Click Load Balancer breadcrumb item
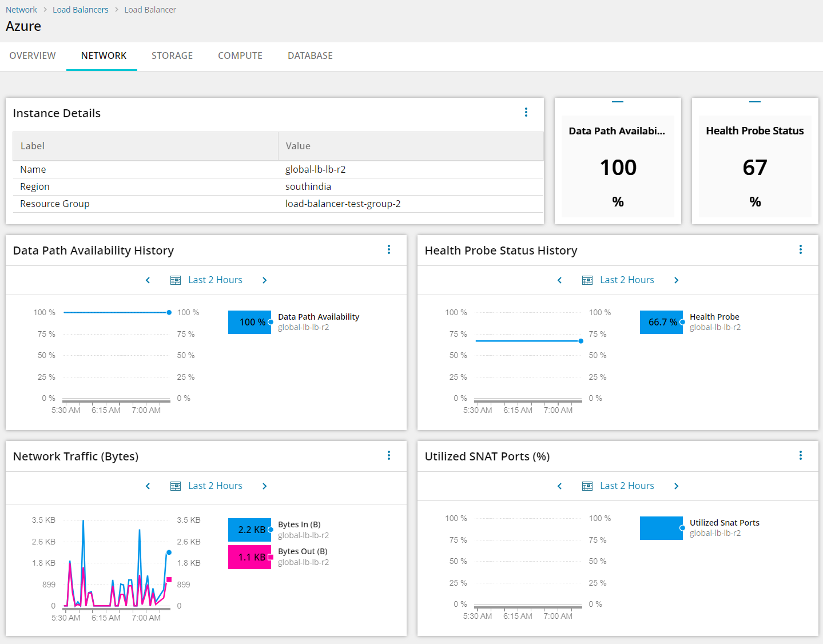 point(150,10)
